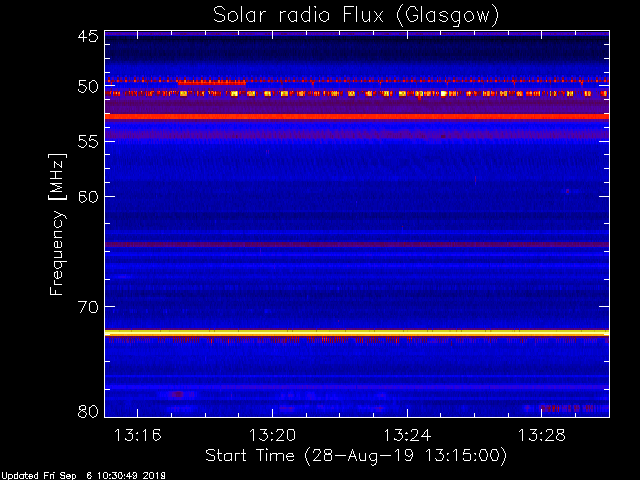Click the x-axis label "Start Time (28-Aug-19 13:15:00)"
The width and height of the screenshot is (640, 480).
tap(356, 455)
